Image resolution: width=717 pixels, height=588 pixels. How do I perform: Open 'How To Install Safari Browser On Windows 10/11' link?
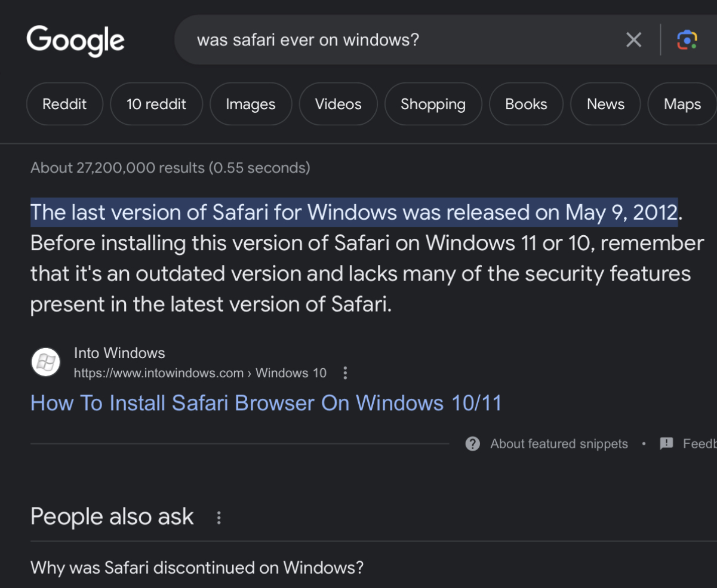266,403
